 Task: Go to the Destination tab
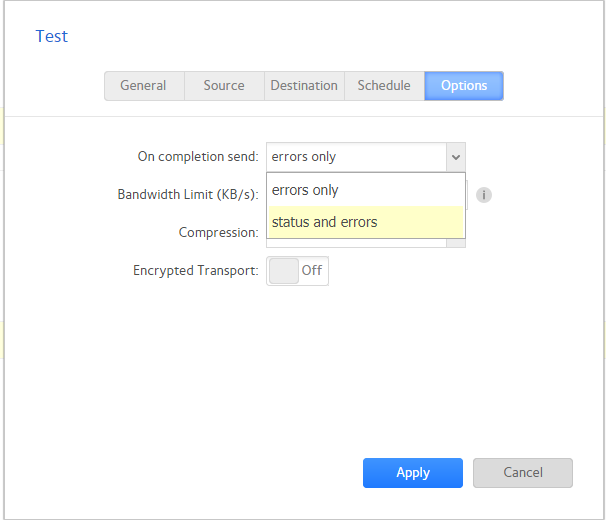(304, 86)
